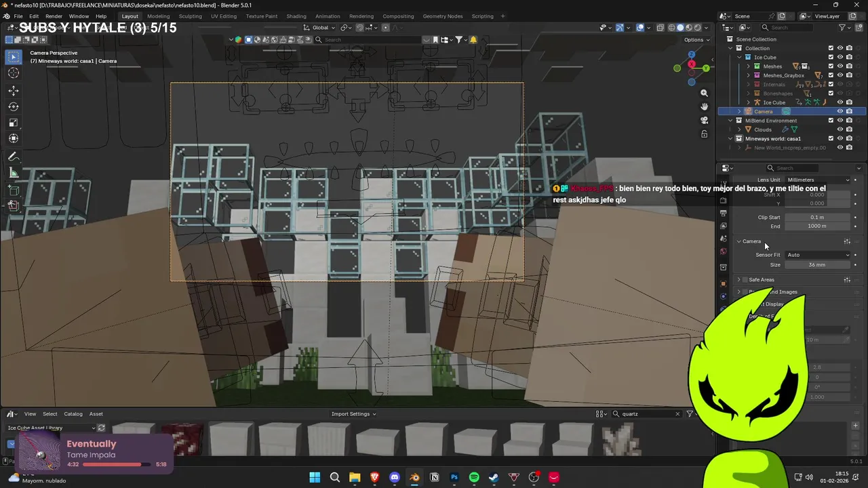Open Global transform orientation dropdown

click(319, 28)
